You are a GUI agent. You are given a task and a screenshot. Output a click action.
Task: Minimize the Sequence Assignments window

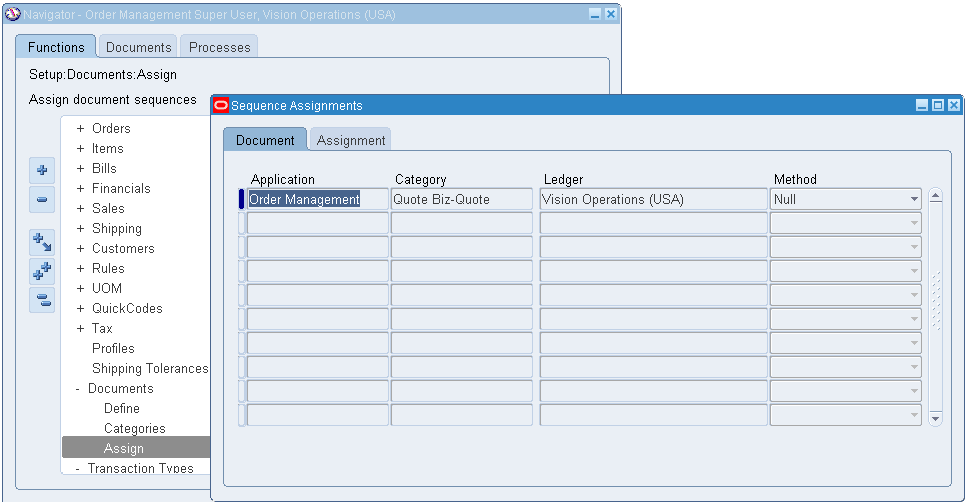click(x=922, y=105)
